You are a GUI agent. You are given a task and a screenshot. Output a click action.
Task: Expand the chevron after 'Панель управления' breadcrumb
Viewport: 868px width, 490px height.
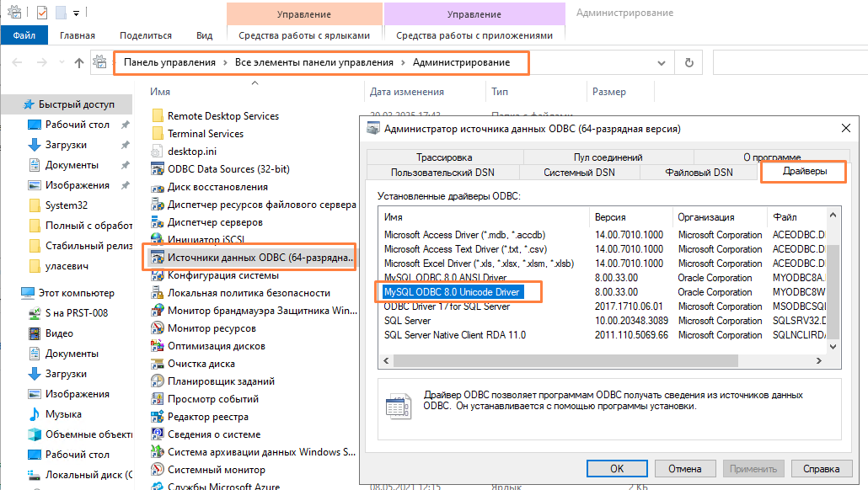(225, 63)
